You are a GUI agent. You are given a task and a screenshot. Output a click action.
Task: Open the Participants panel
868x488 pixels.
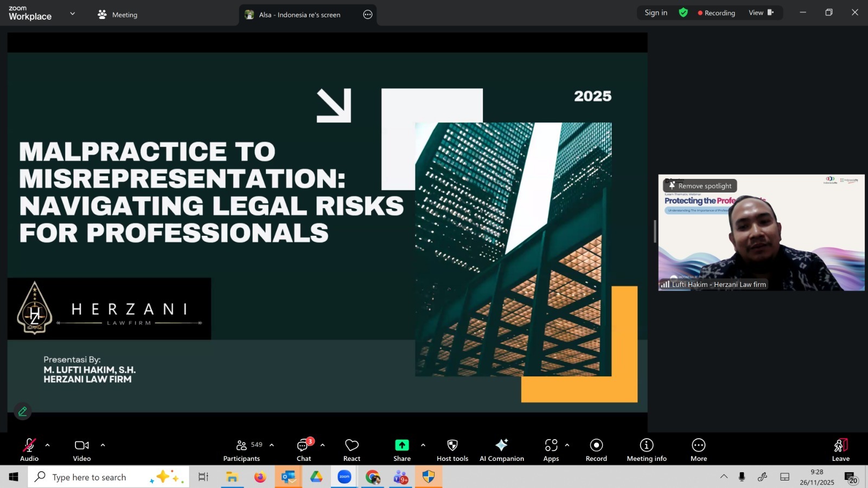[x=242, y=450]
